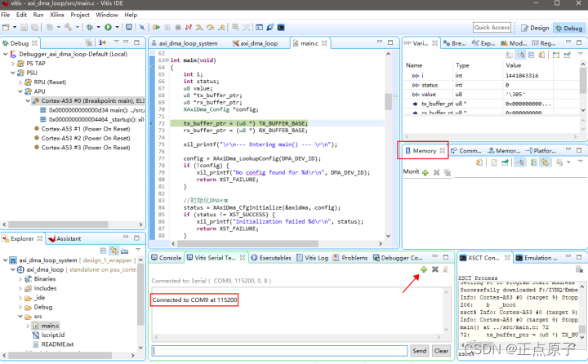
Task: Open the Run button dropdown arrow
Action: point(117,28)
